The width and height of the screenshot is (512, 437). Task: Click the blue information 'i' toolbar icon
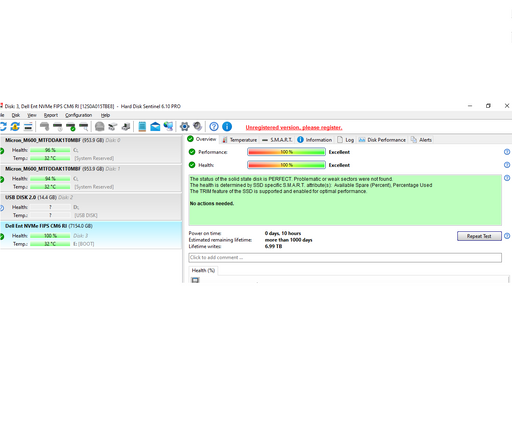click(227, 127)
